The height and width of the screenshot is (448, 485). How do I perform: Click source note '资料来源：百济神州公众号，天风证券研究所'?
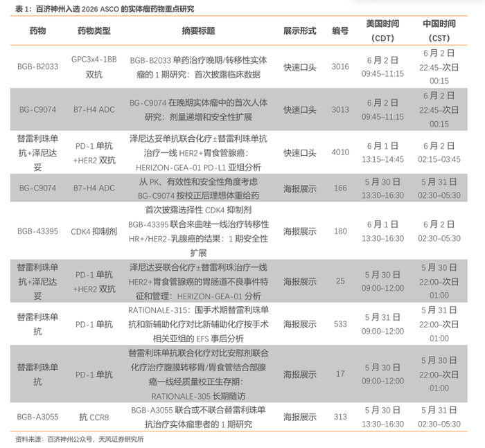point(80,439)
